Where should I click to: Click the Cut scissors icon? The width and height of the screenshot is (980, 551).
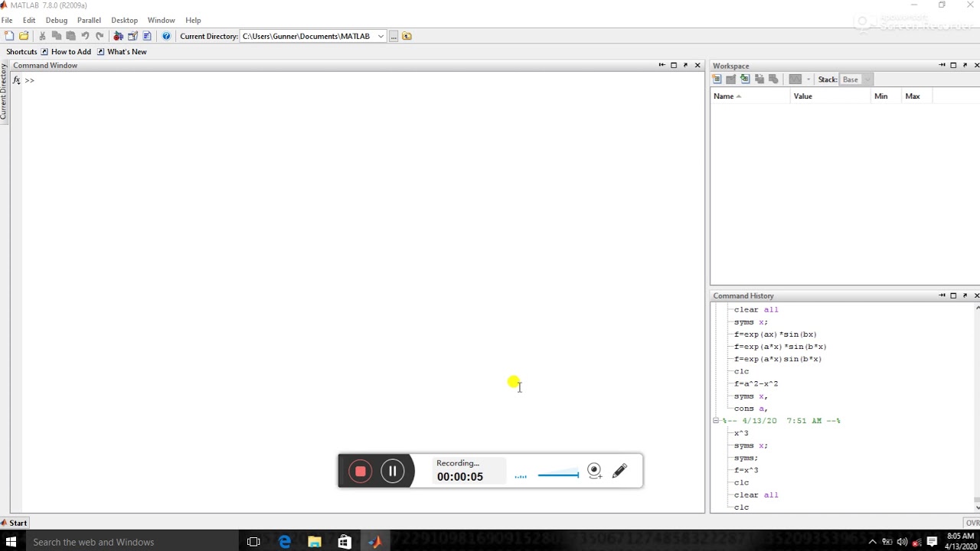pyautogui.click(x=42, y=36)
